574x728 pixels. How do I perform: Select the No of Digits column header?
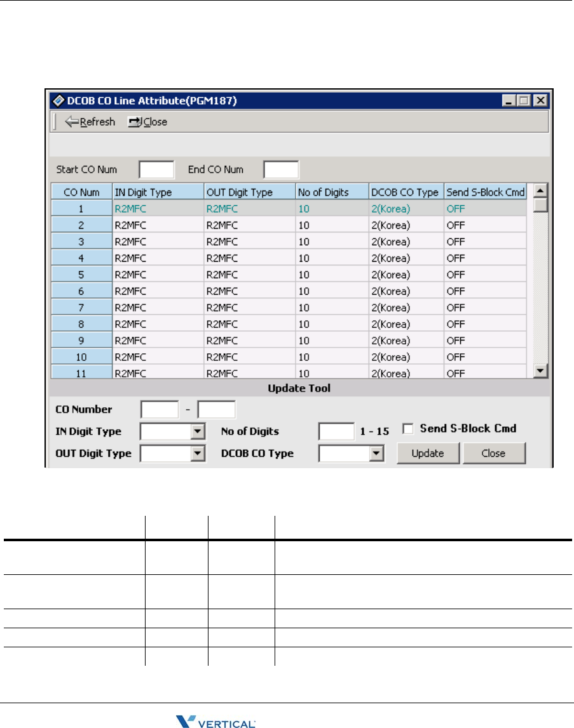point(332,192)
